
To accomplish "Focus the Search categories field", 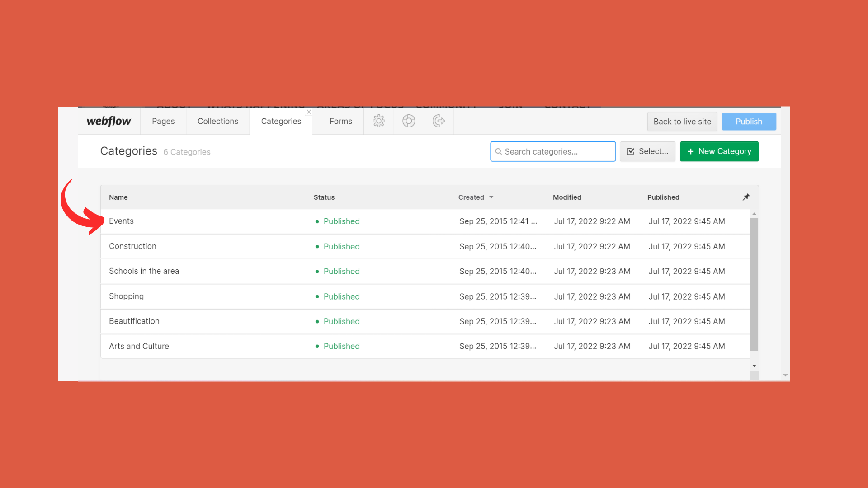I will 558,152.
